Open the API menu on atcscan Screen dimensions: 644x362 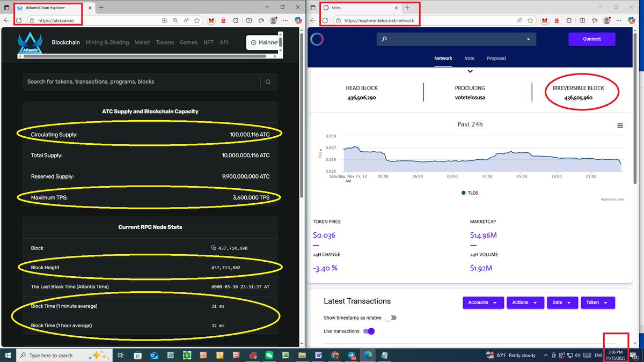(x=224, y=42)
